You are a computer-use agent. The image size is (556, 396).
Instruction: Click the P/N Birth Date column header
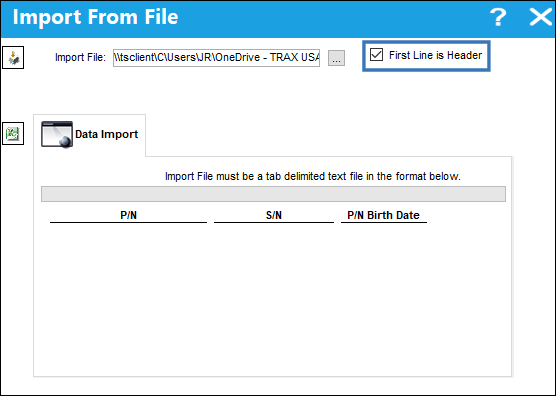tap(384, 216)
